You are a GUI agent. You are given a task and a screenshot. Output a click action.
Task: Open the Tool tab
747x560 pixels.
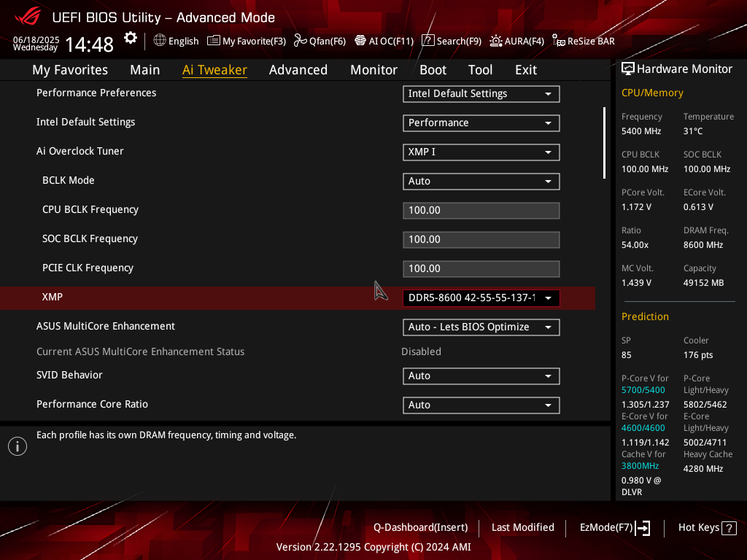480,70
